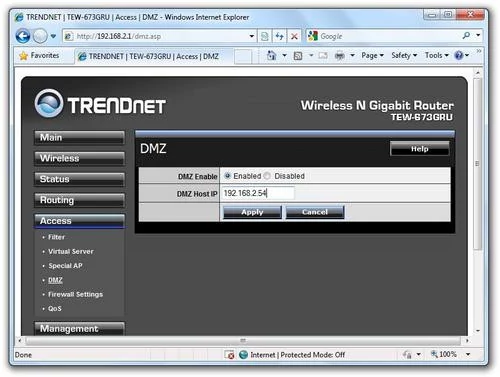
Task: Open a new blank tab
Action: (243, 56)
